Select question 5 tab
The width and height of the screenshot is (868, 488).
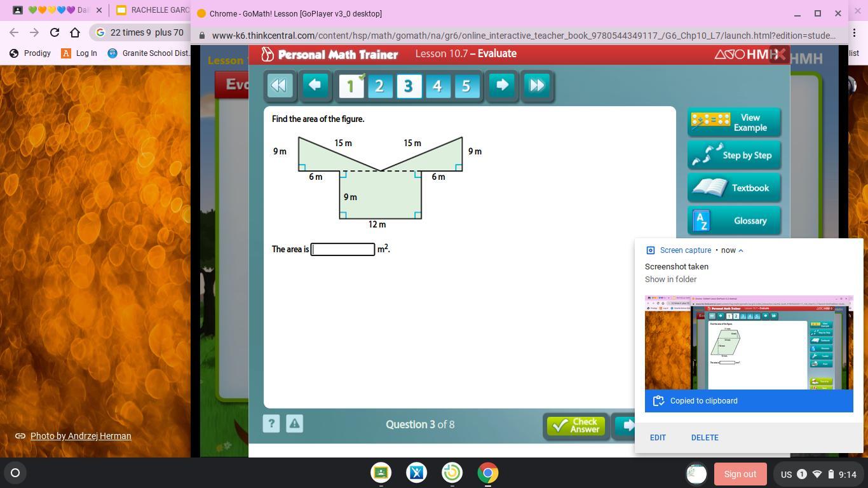[x=467, y=86]
